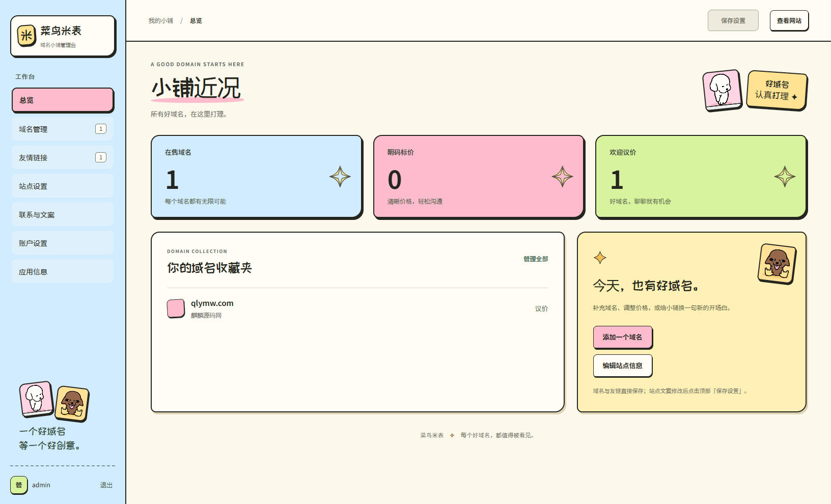Click the 编辑站点信息 button

pos(622,366)
